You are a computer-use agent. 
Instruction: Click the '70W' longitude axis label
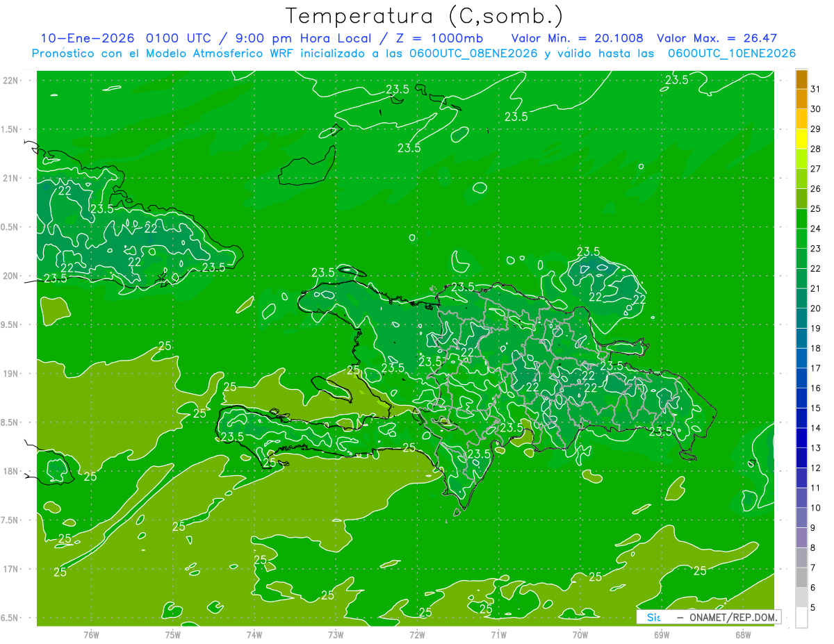pyautogui.click(x=580, y=635)
